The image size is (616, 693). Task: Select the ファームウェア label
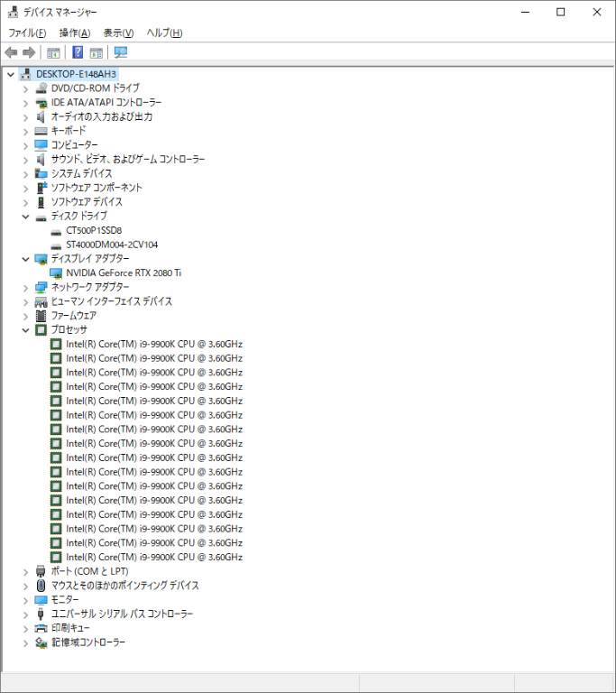click(x=73, y=316)
